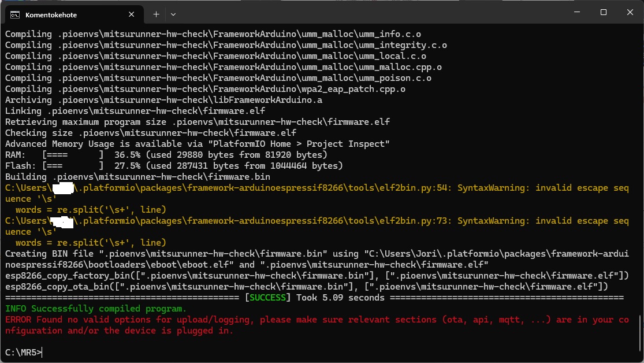The height and width of the screenshot is (363, 644).
Task: Close the terminal window
Action: coord(630,12)
